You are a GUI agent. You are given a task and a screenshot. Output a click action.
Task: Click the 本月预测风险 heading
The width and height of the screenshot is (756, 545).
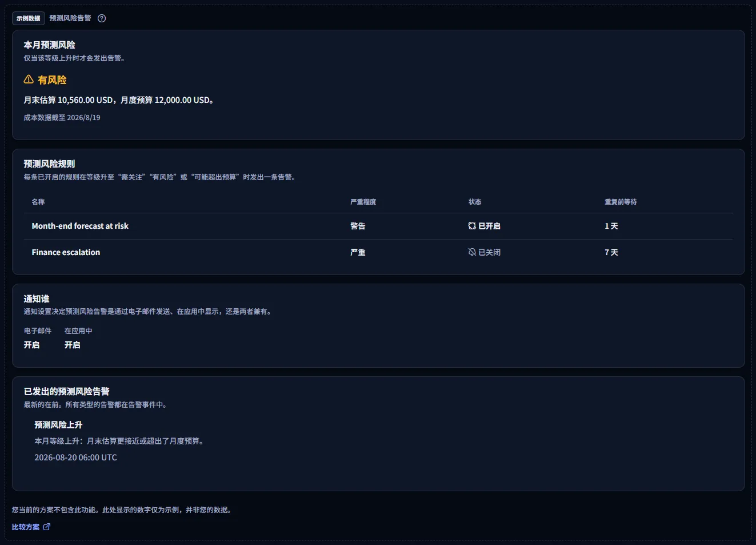(50, 45)
